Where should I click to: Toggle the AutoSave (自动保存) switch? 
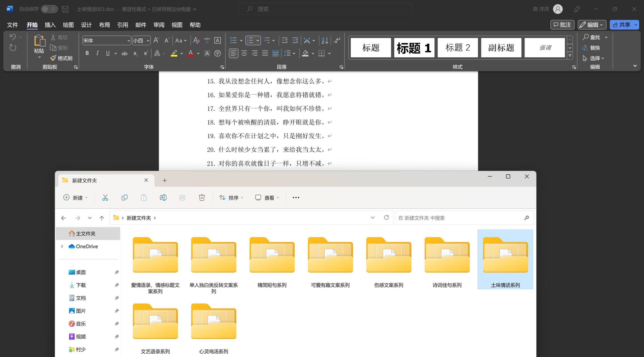[49, 9]
